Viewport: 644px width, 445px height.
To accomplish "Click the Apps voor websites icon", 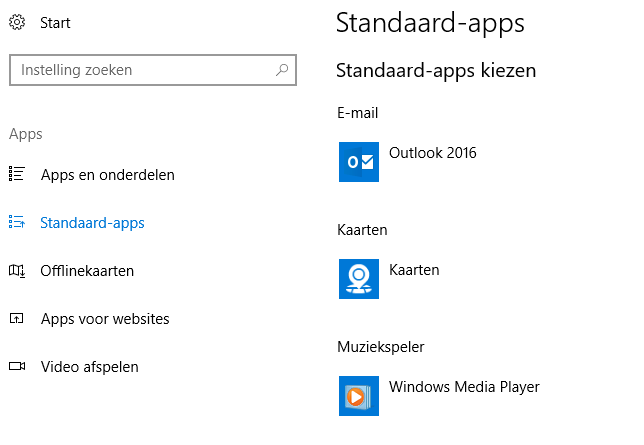I will click(16, 318).
